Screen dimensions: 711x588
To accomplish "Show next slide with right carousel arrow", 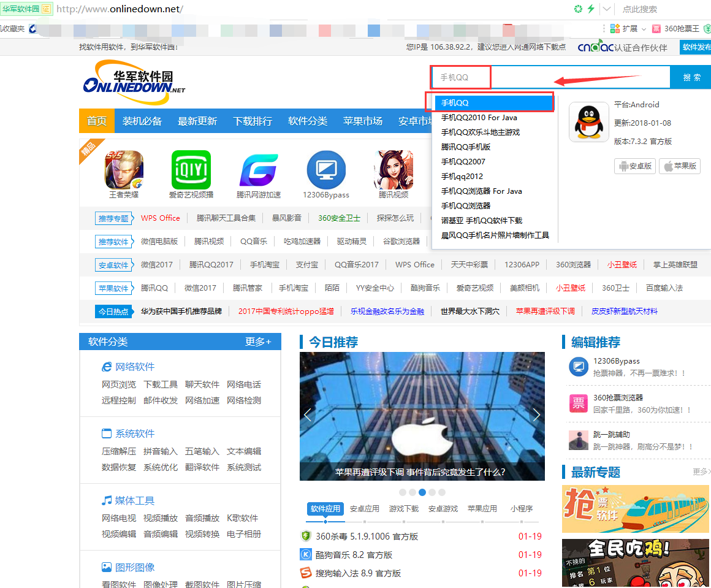I will tap(537, 414).
